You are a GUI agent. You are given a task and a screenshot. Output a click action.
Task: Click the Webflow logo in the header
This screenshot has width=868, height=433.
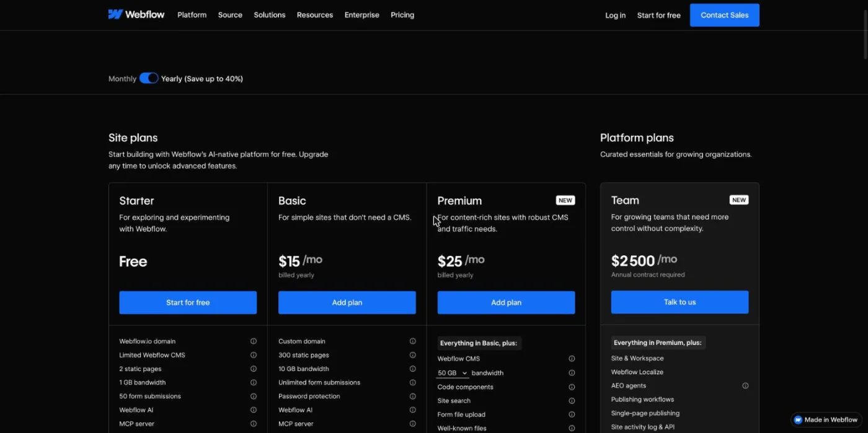click(136, 14)
